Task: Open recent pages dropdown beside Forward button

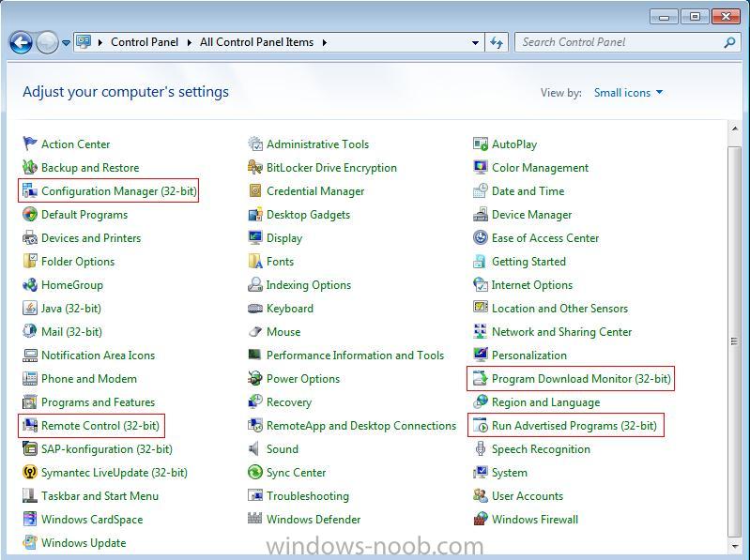Action: (x=66, y=43)
